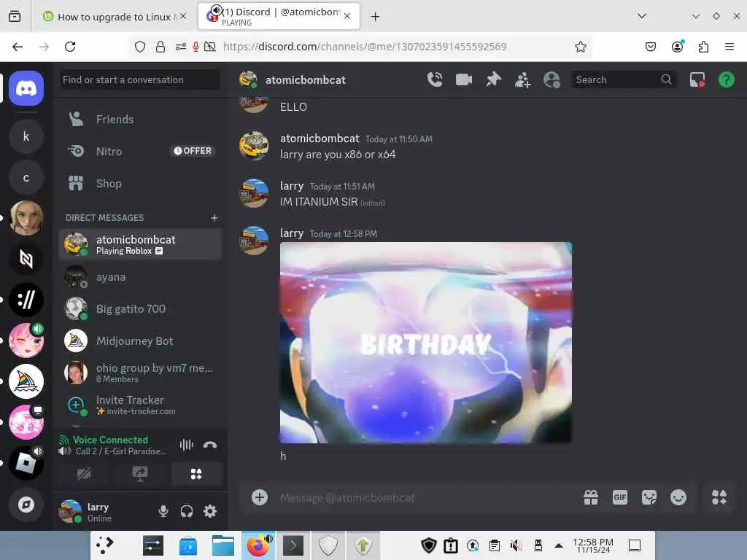Image resolution: width=747 pixels, height=560 pixels.
Task: Show the user profile panel
Action: (551, 79)
